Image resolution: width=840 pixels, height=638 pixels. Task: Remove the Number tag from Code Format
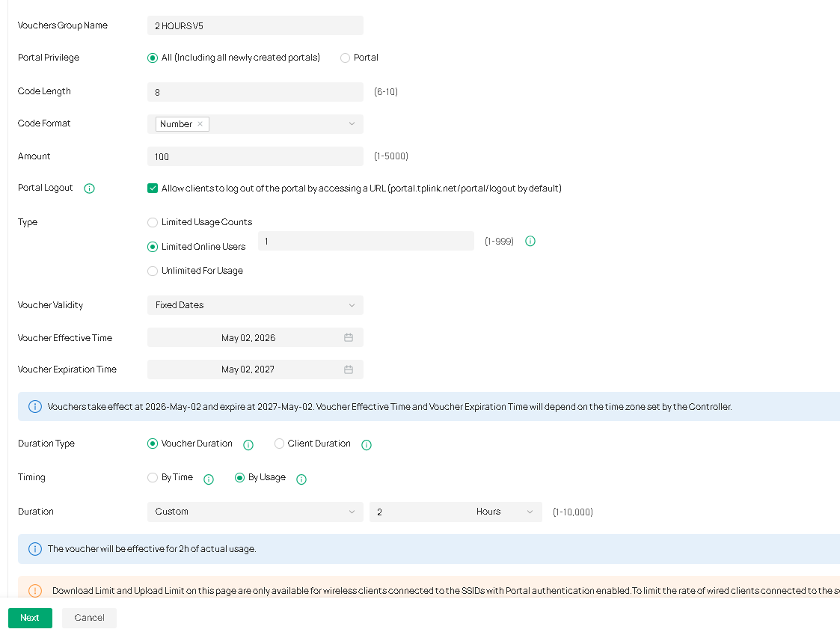[200, 123]
